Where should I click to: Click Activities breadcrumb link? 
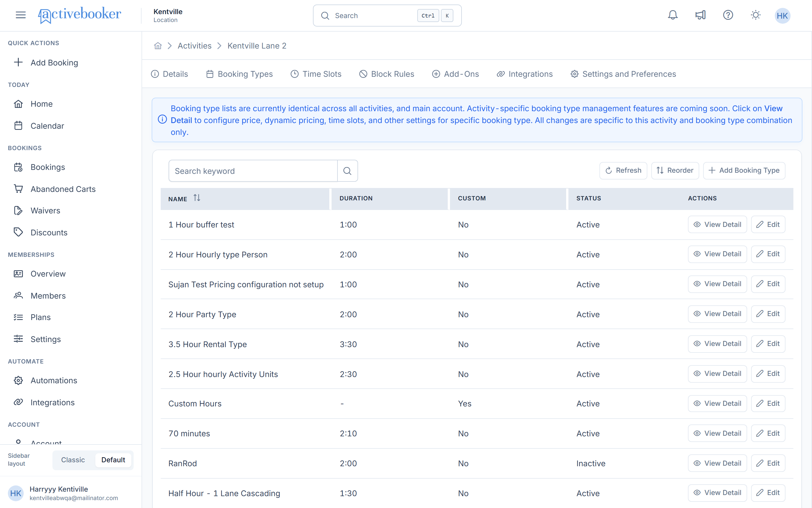point(194,46)
